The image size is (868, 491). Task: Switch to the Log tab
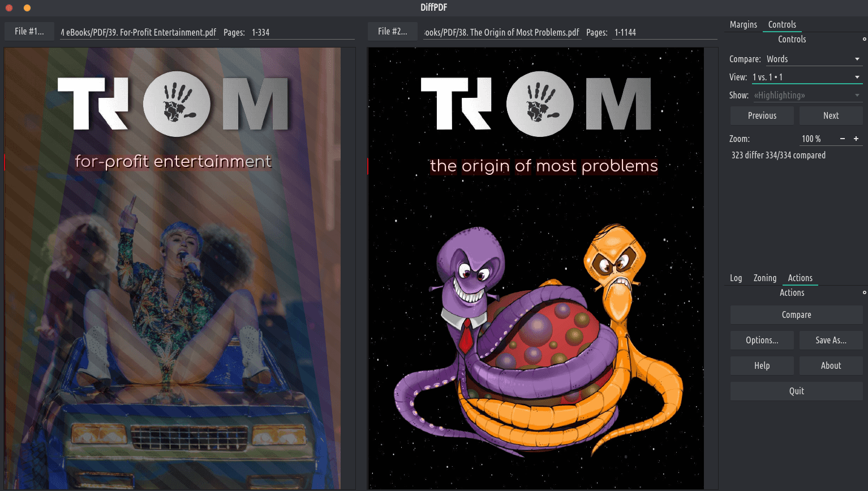(736, 278)
